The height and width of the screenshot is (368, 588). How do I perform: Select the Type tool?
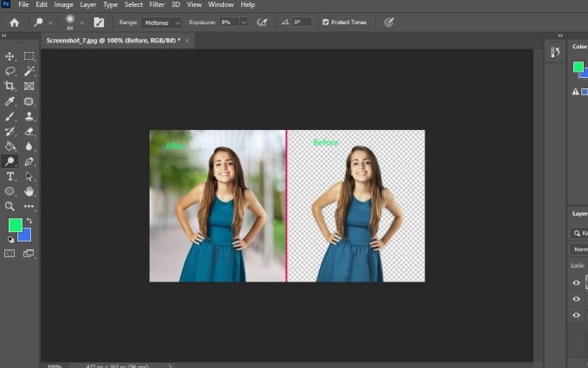point(10,176)
